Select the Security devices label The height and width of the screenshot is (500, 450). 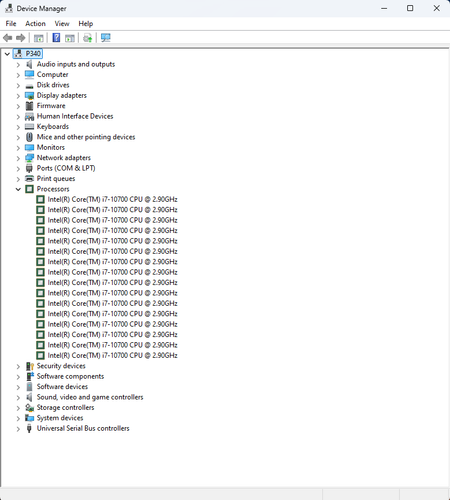(61, 366)
